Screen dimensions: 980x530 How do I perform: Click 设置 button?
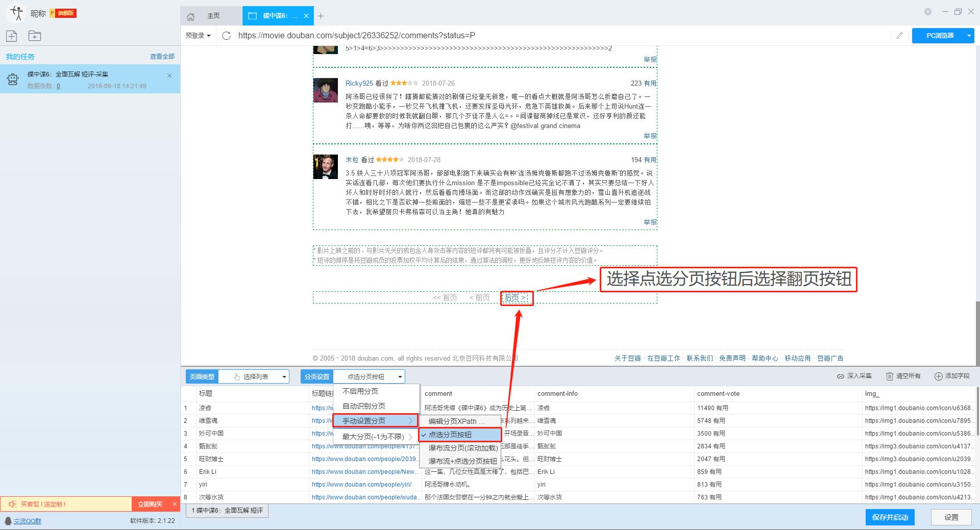tap(951, 517)
